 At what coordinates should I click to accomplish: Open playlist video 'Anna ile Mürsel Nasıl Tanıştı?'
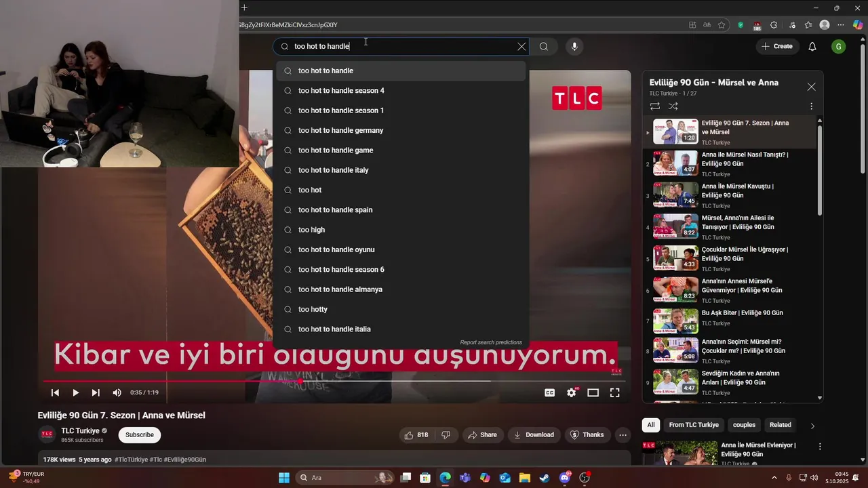tap(730, 164)
